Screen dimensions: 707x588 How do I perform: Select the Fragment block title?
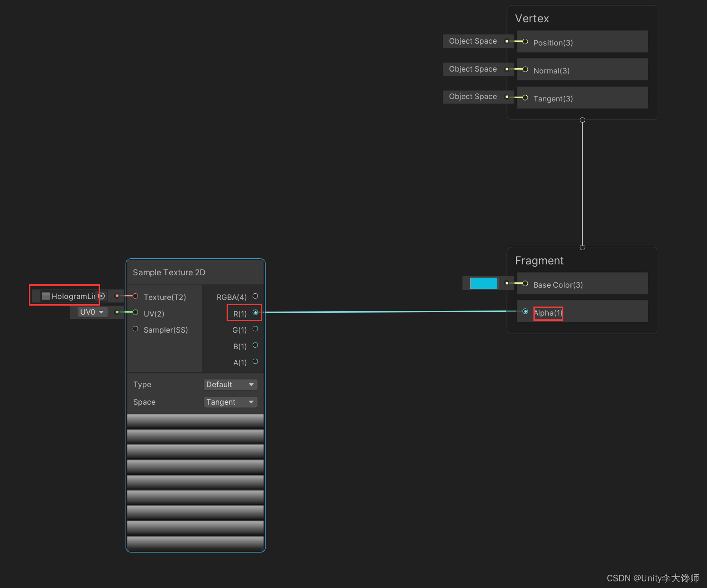pyautogui.click(x=539, y=261)
